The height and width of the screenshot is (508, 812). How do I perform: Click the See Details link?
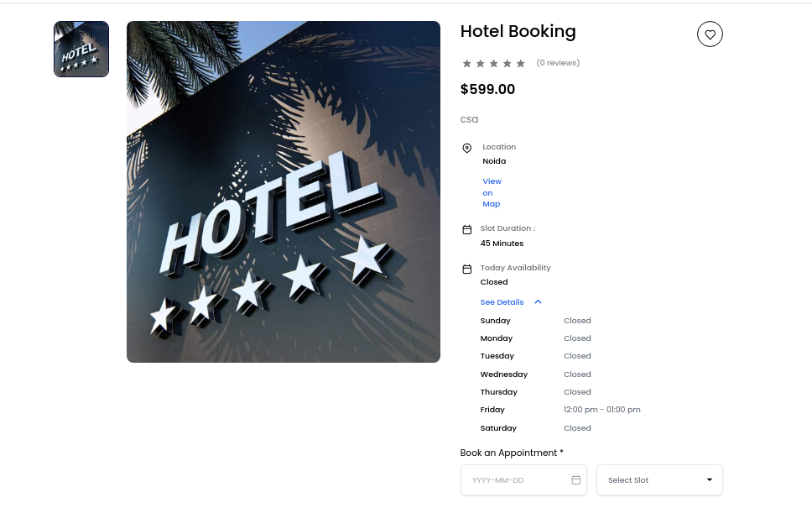pos(502,302)
